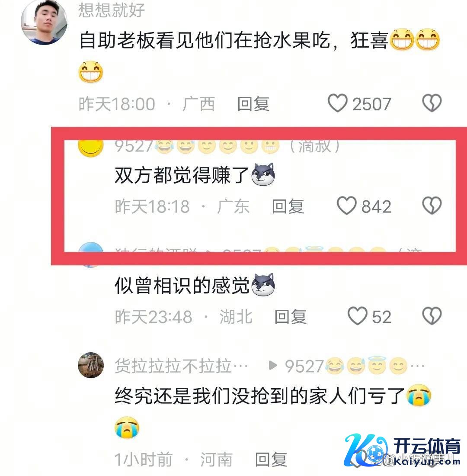Tap the crying emoji after 亏了
This screenshot has width=467, height=476.
(x=419, y=395)
